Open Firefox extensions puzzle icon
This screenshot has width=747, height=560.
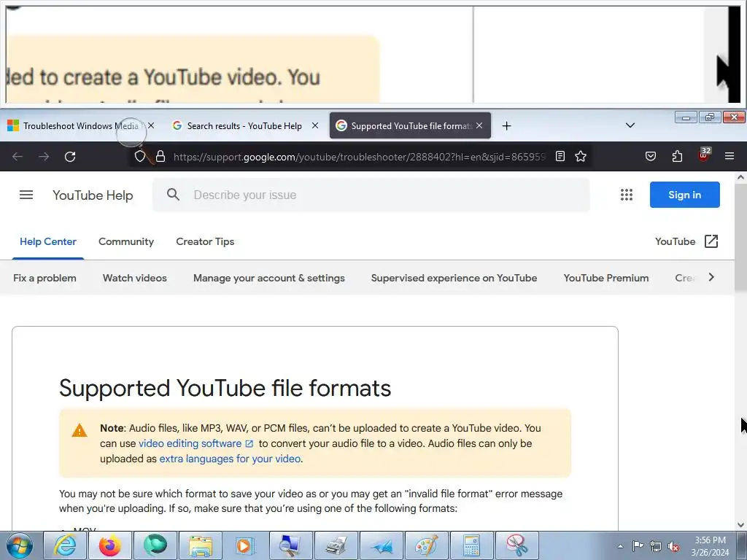(x=677, y=156)
